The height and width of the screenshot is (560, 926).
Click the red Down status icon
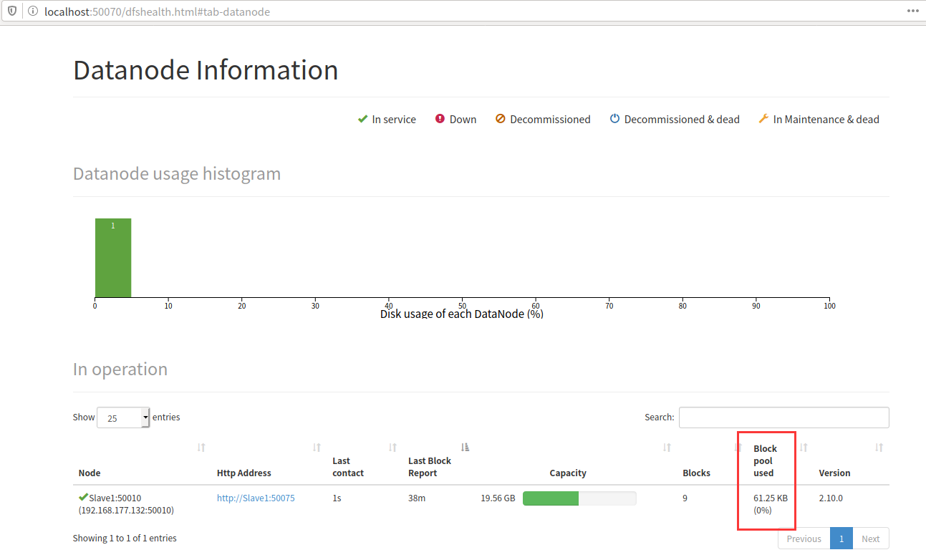tap(440, 119)
